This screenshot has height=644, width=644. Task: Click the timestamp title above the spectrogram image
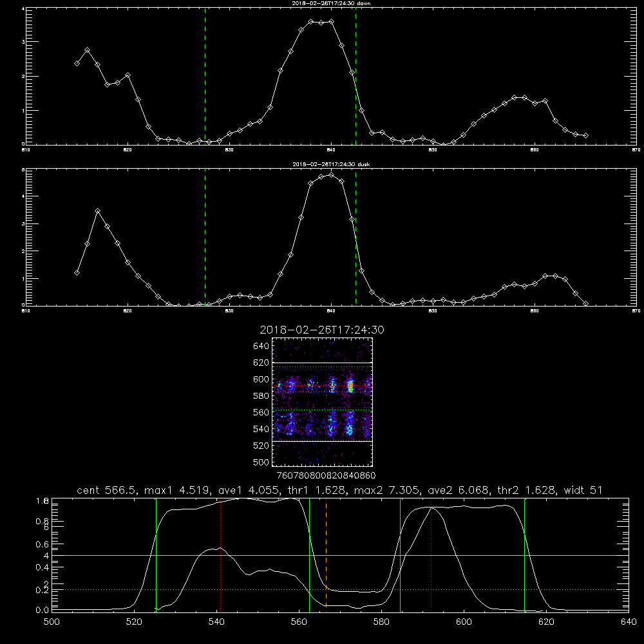point(322,330)
